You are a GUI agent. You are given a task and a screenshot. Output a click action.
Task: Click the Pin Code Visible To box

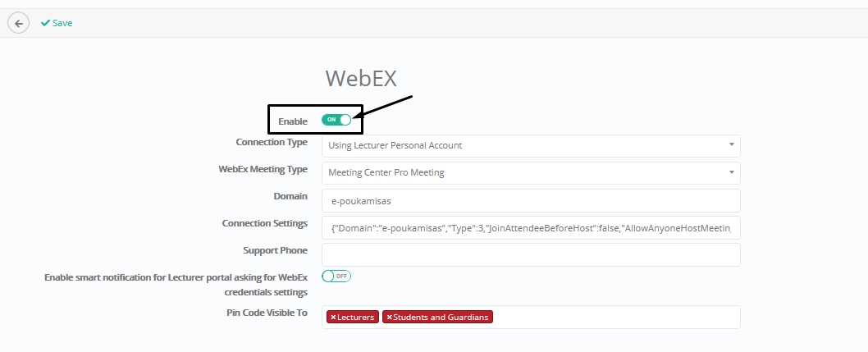tap(531, 318)
